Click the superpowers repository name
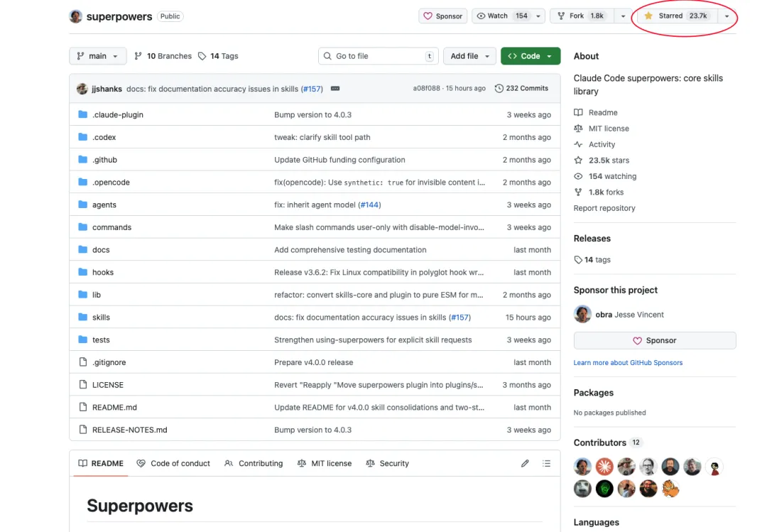This screenshot has height=532, width=767. (x=119, y=16)
